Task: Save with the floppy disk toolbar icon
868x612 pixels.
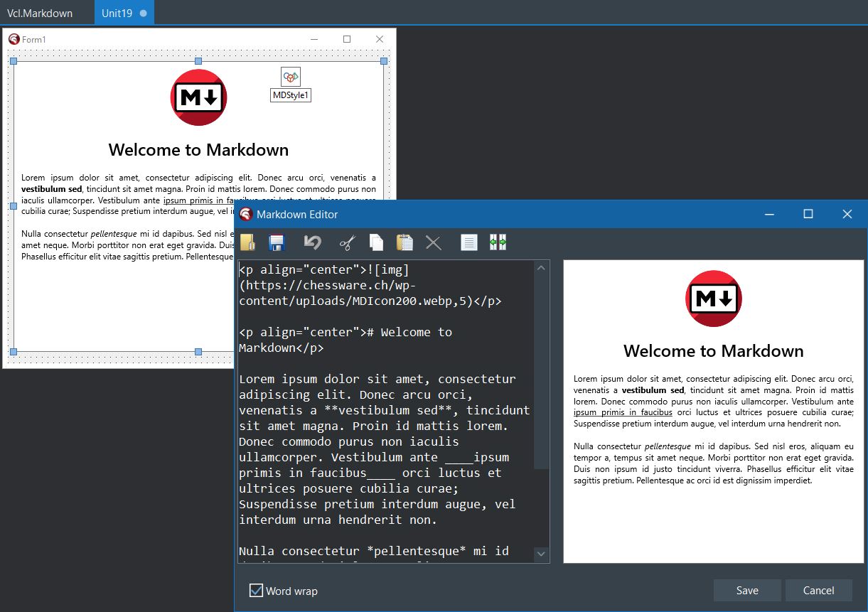Action: click(277, 242)
